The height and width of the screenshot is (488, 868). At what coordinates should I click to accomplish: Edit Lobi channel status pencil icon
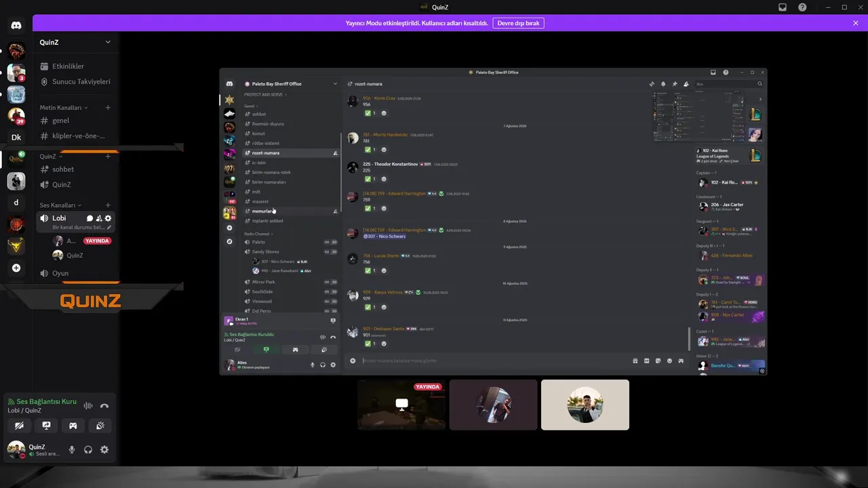pyautogui.click(x=109, y=228)
